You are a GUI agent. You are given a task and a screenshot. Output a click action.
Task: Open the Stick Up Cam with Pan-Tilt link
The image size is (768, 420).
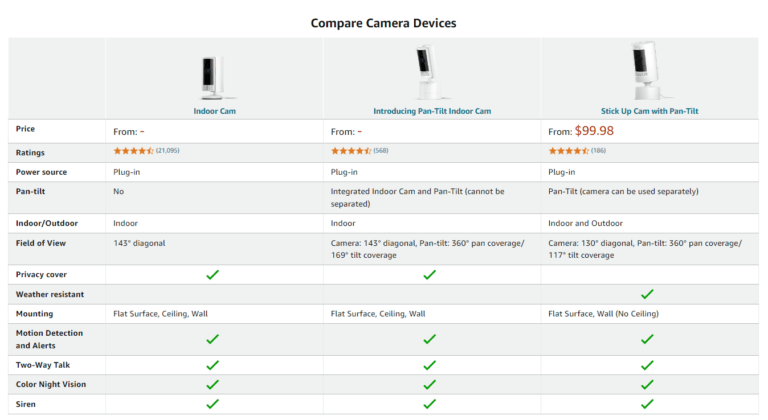[x=647, y=111]
